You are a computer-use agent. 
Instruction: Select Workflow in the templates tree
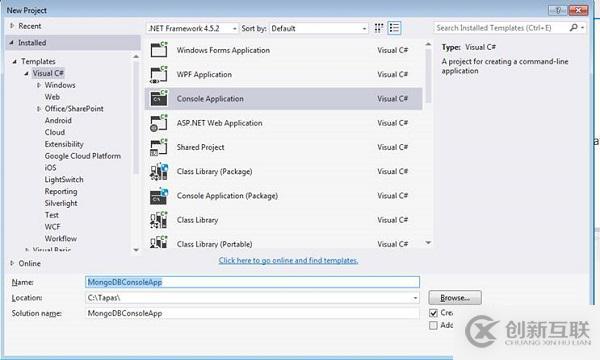[60, 238]
